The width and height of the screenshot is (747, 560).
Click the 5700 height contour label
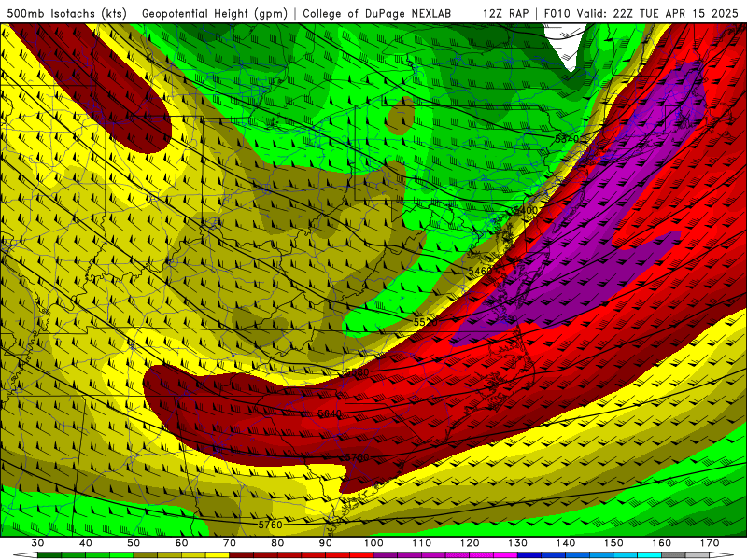(357, 457)
